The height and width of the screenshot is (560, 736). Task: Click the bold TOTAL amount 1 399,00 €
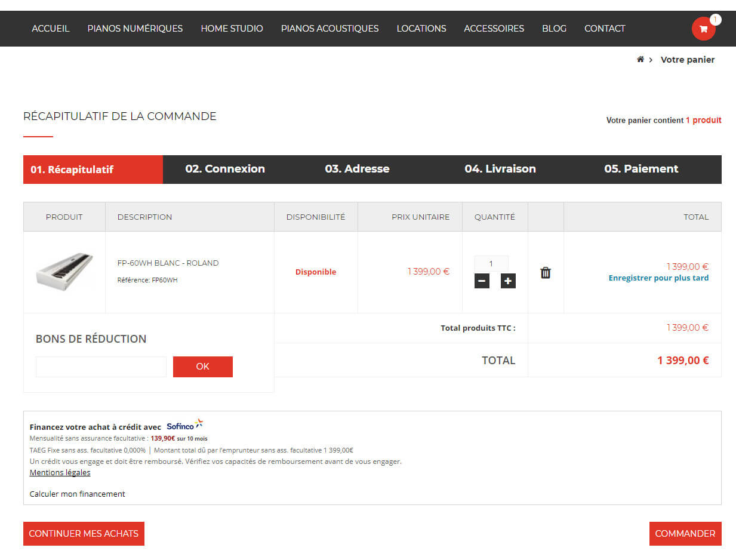point(683,361)
